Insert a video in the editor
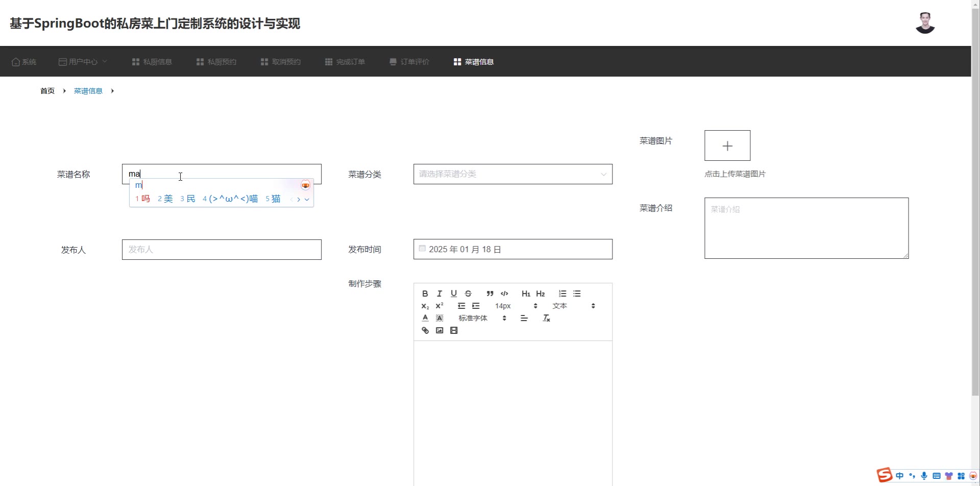The image size is (980, 486). (x=454, y=330)
